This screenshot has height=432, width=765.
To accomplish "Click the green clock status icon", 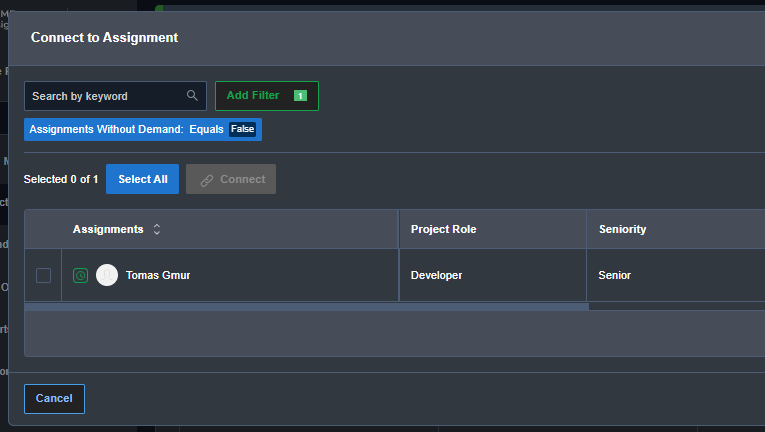I will pyautogui.click(x=80, y=275).
